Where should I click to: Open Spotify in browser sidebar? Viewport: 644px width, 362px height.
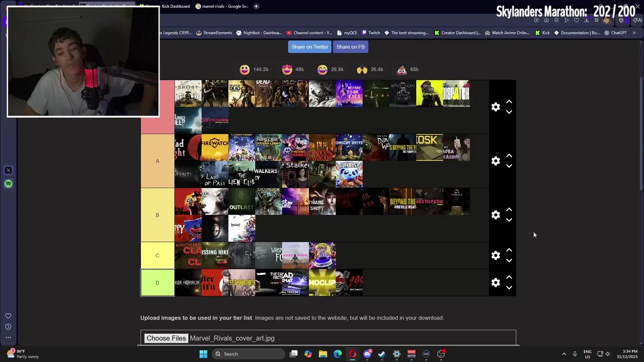[x=8, y=184]
